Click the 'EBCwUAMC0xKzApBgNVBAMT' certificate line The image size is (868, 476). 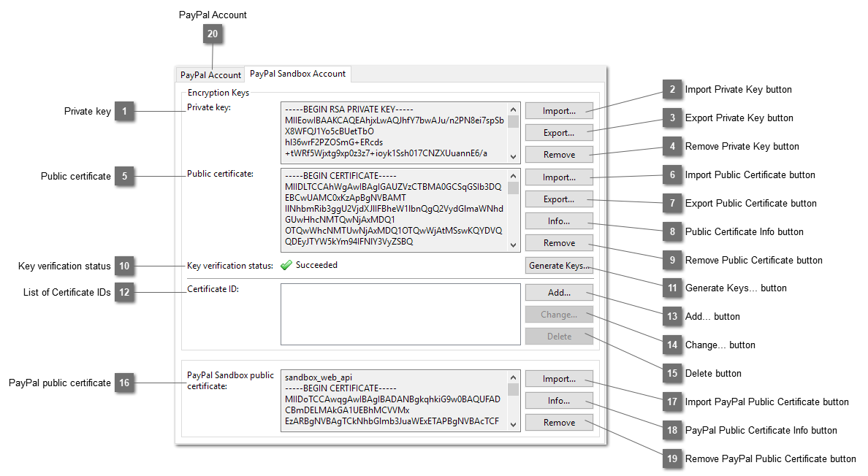pyautogui.click(x=346, y=198)
